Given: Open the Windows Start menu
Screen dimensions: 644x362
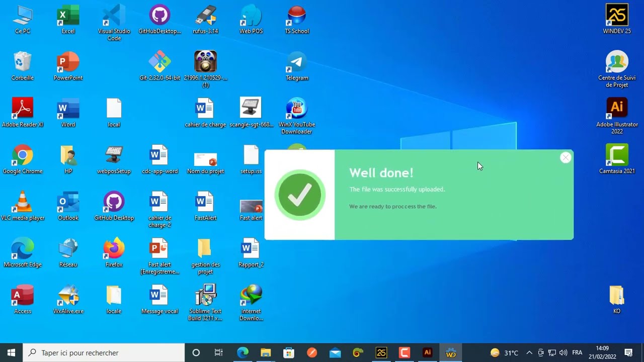Looking at the screenshot, I should [11, 352].
